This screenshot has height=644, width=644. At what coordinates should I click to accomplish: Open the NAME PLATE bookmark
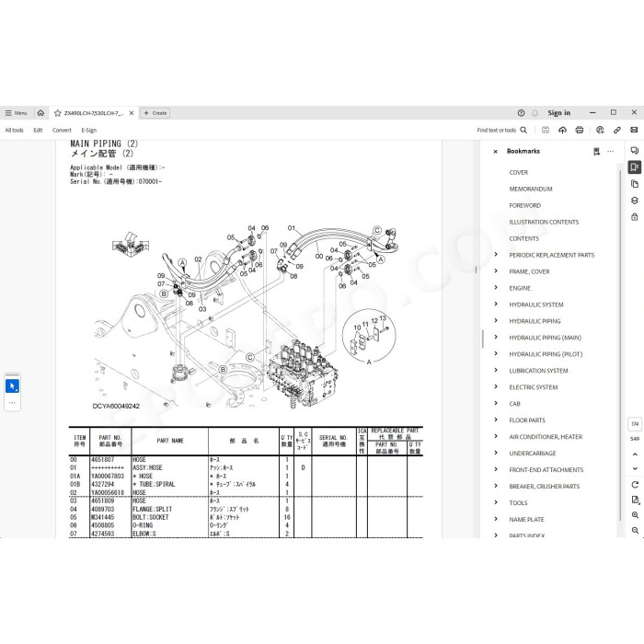click(x=526, y=520)
